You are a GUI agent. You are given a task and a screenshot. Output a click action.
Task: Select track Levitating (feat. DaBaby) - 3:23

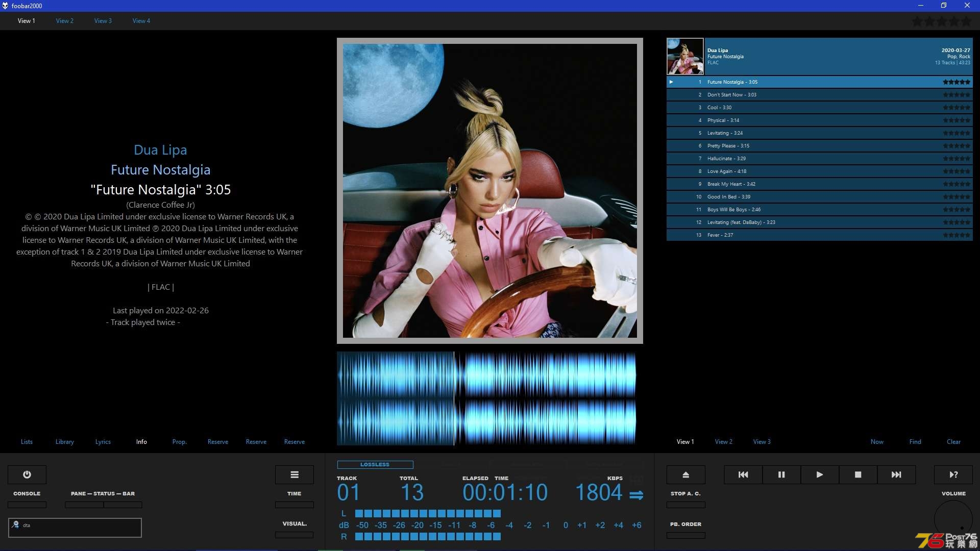point(819,222)
